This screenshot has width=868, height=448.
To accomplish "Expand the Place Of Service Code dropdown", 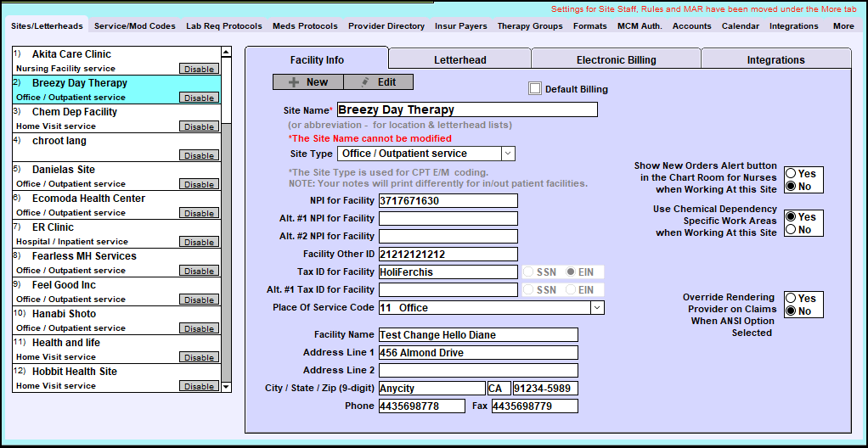I will [x=596, y=308].
